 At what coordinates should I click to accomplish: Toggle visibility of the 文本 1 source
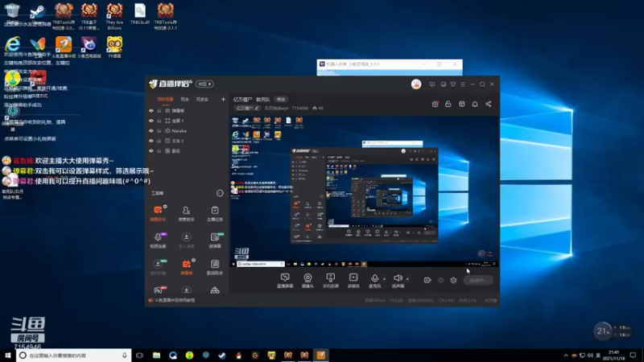click(151, 141)
